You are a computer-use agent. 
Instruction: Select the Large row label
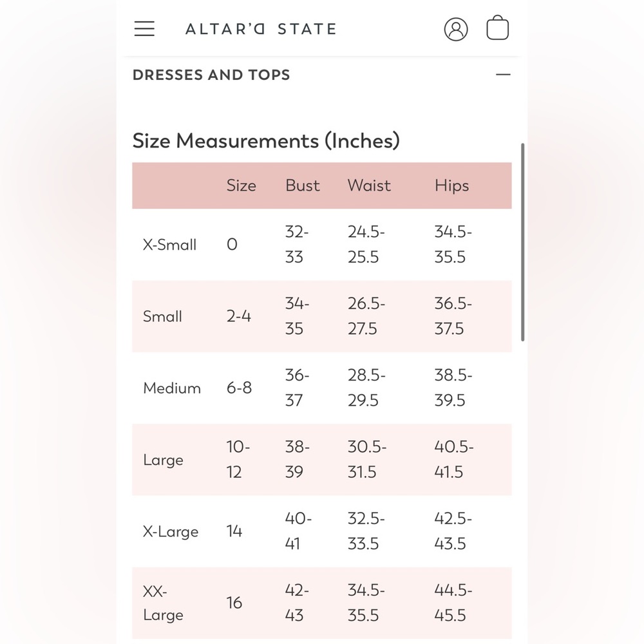(x=163, y=460)
